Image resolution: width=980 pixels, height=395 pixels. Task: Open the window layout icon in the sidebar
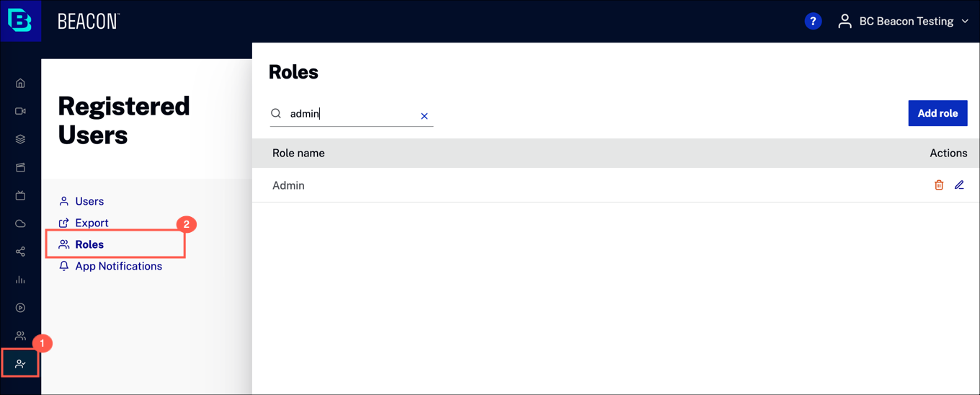point(20,167)
